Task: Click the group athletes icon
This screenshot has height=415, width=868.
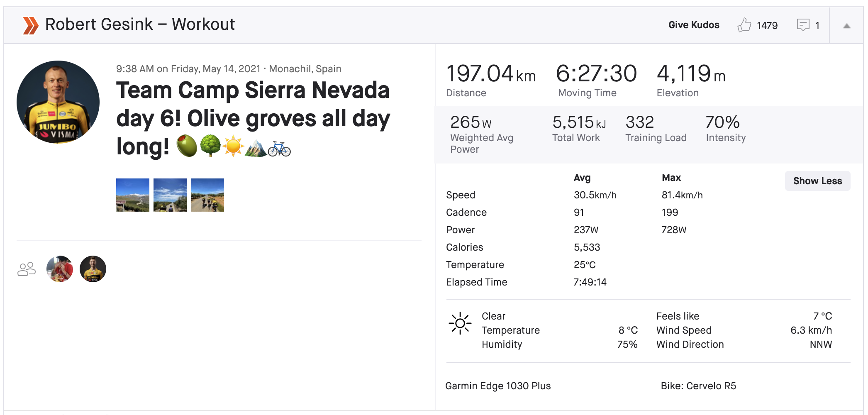Action: coord(27,269)
